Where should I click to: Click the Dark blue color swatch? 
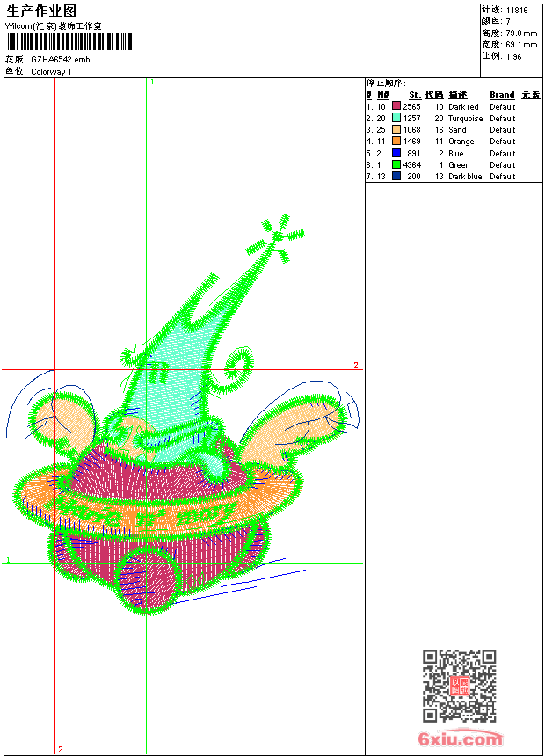pos(396,176)
